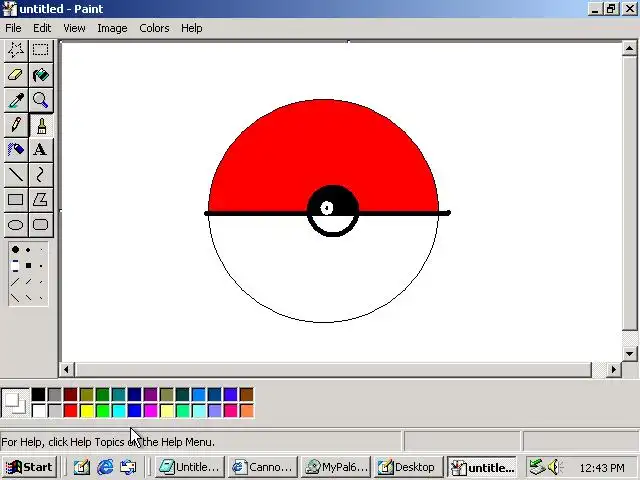This screenshot has height=480, width=640.
Task: Select the rectangular Select tool
Action: click(40, 50)
